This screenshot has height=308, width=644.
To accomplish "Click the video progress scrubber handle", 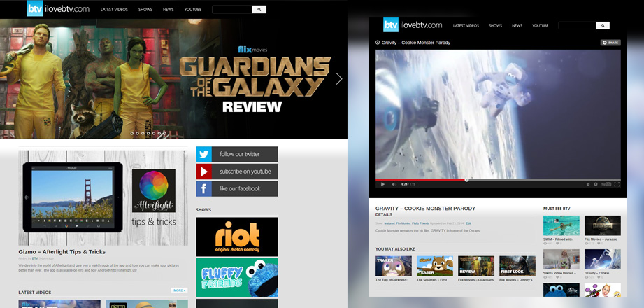I will (x=466, y=180).
